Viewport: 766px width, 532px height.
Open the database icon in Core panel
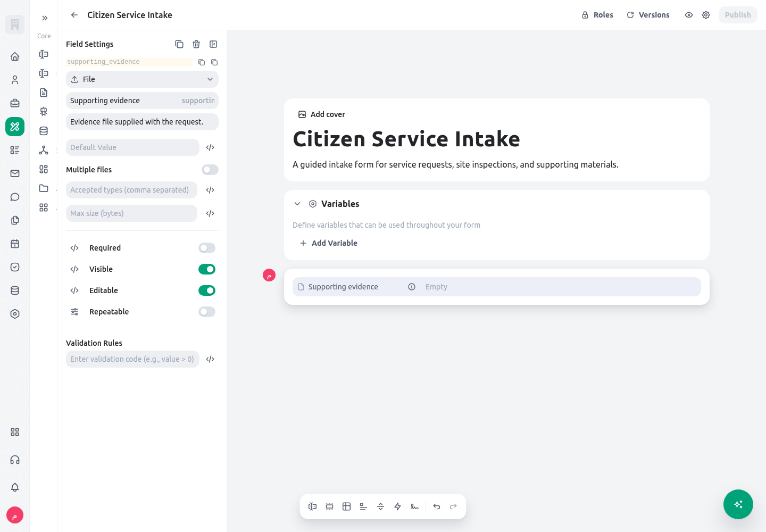(44, 131)
